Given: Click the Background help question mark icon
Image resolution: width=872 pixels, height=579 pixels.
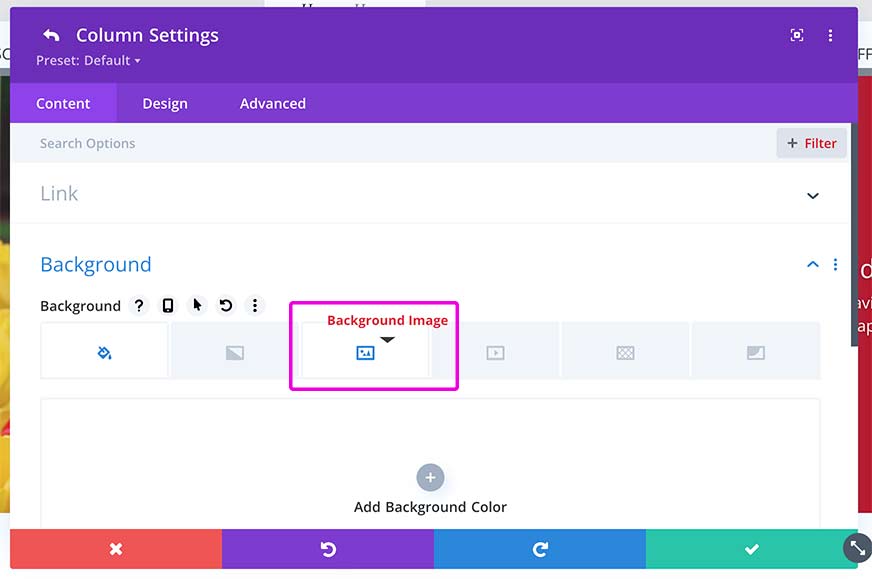Looking at the screenshot, I should point(139,305).
